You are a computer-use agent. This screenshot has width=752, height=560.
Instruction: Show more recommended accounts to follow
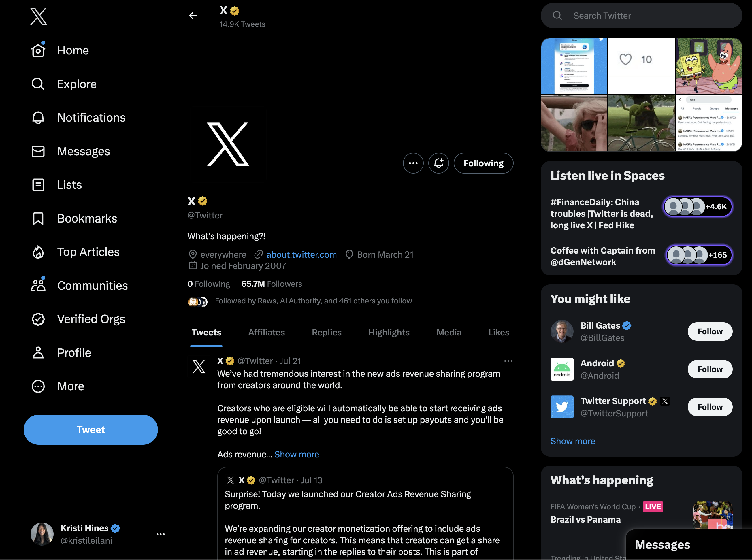coord(572,441)
